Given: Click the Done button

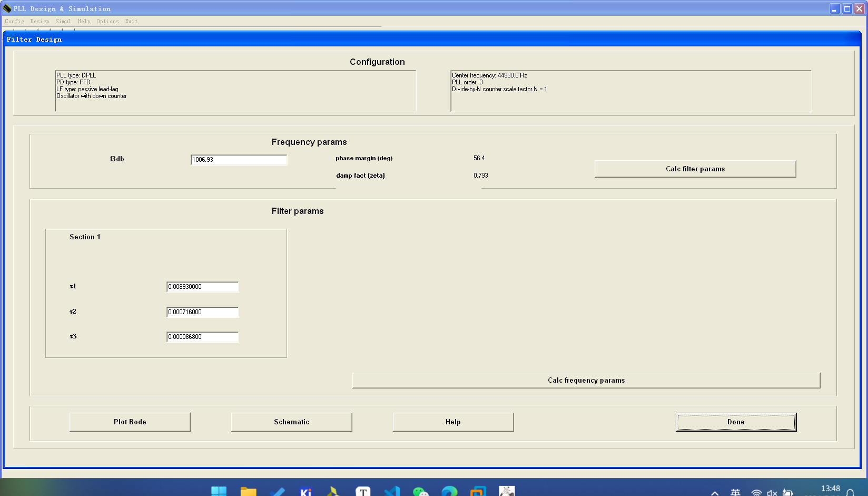Looking at the screenshot, I should 736,422.
